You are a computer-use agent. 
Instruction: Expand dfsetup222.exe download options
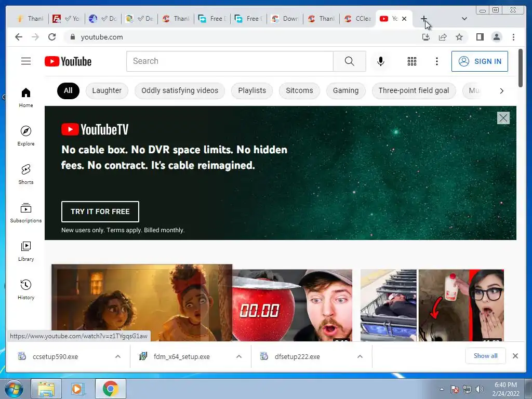[360, 356]
